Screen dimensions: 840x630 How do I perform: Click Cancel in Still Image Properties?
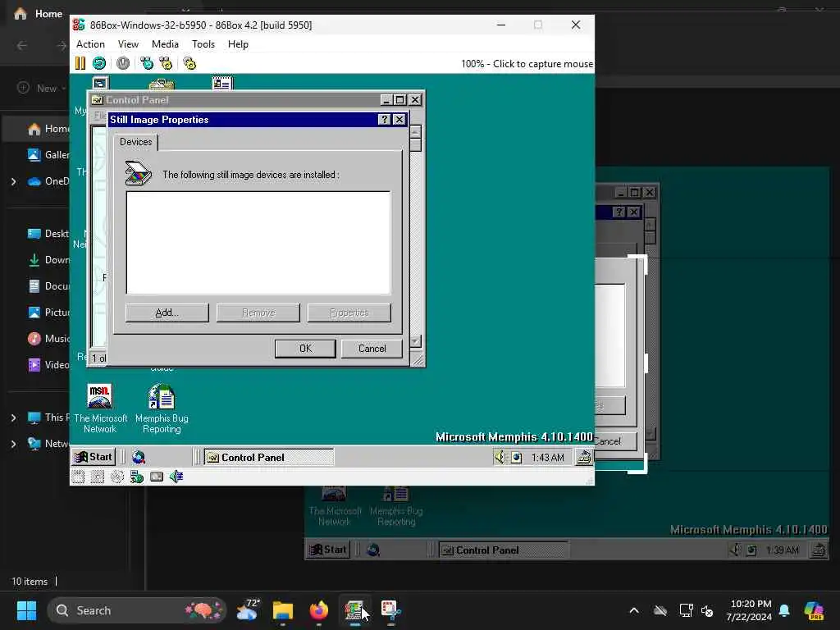pyautogui.click(x=372, y=349)
